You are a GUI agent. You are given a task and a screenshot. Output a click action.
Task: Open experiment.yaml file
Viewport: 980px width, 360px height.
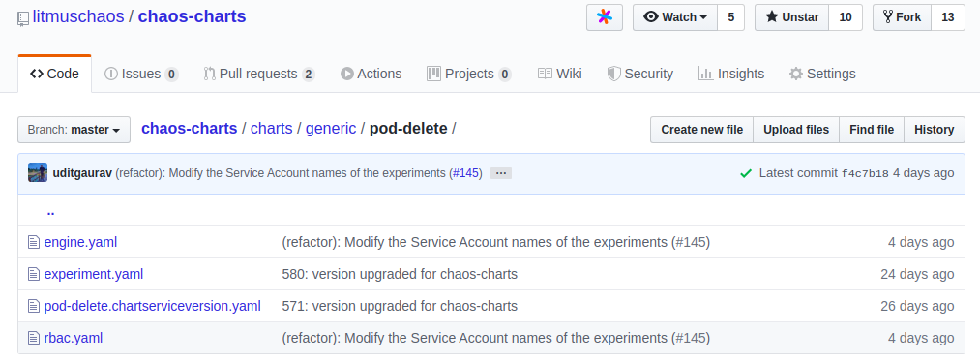click(94, 274)
